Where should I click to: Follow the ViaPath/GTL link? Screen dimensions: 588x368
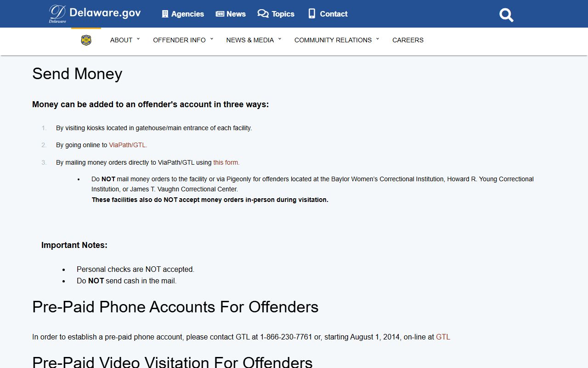click(x=128, y=145)
